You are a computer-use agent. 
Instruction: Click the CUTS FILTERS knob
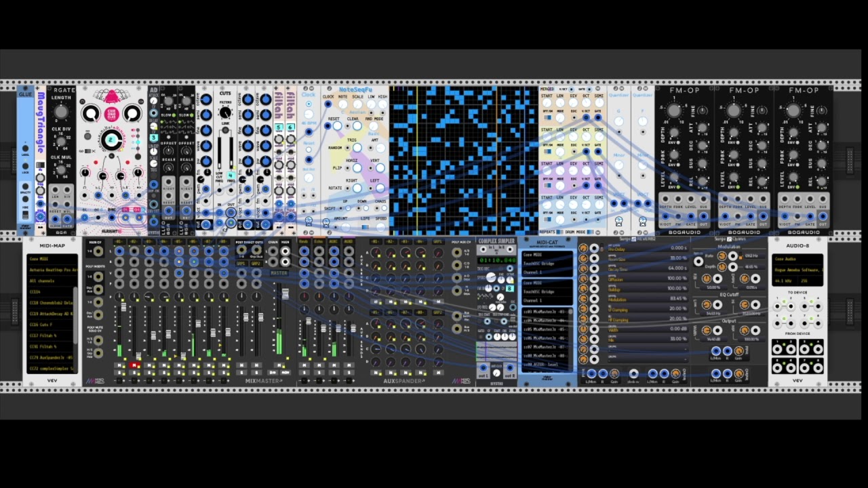coord(225,113)
